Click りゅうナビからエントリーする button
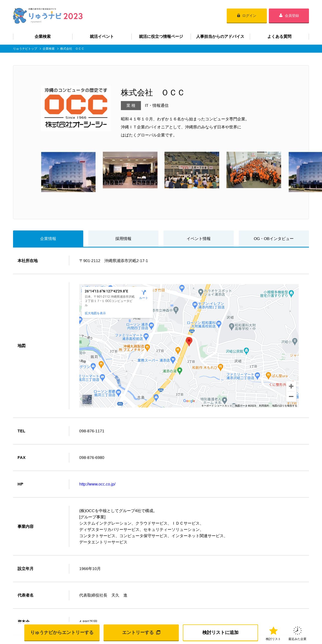The image size is (322, 644). point(62,632)
